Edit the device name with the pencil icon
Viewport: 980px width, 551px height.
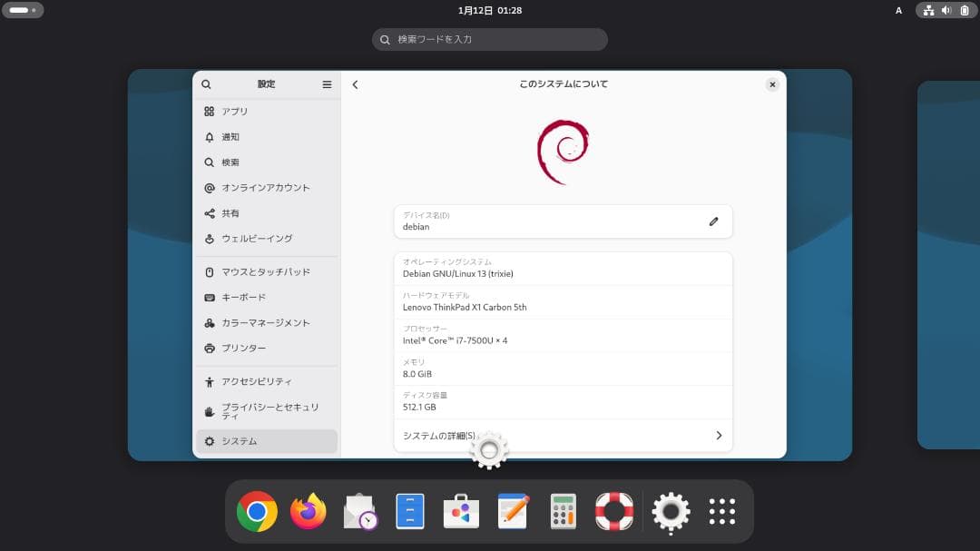point(713,221)
